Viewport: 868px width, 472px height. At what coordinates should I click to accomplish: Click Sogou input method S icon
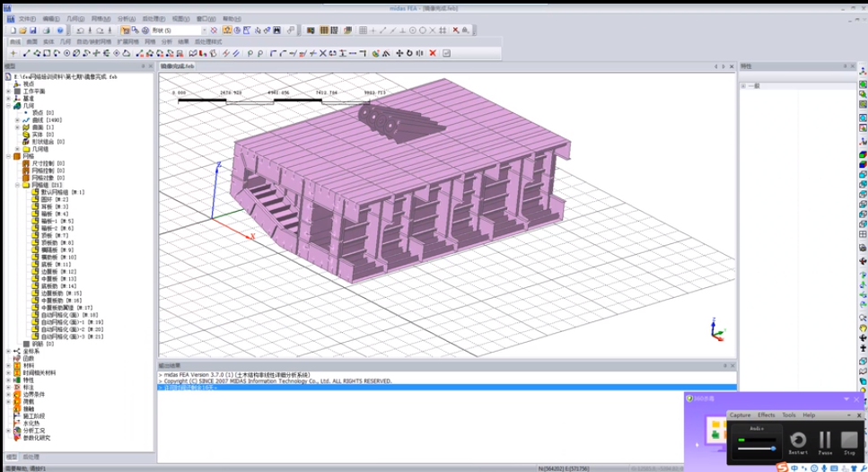point(784,467)
